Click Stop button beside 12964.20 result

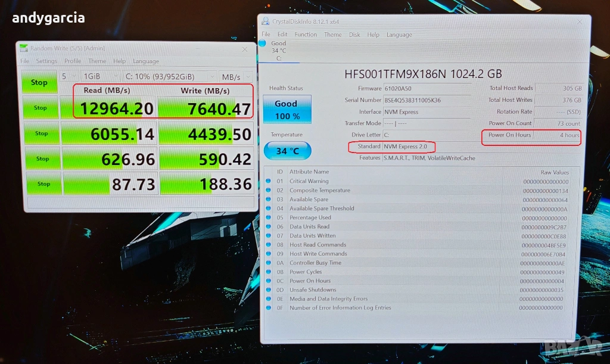41,108
